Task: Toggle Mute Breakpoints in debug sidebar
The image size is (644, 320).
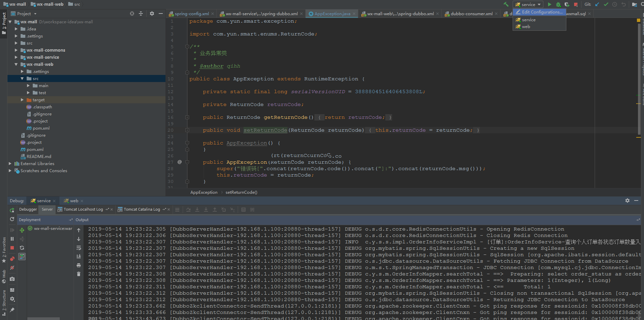Action: (x=12, y=268)
